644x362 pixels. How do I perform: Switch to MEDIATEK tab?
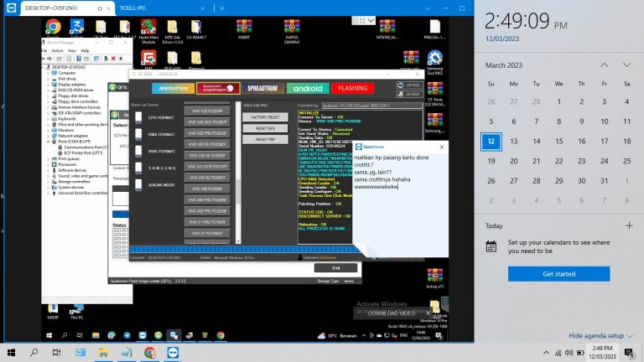coord(173,88)
